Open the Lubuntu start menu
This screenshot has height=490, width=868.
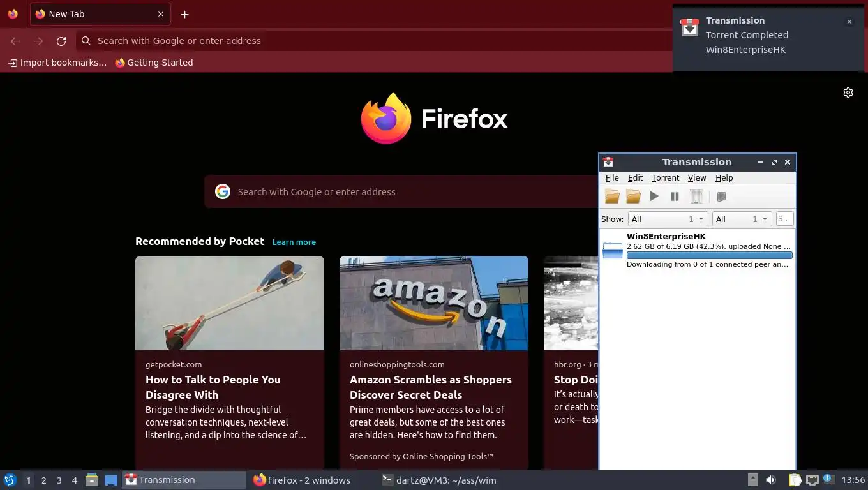point(10,480)
